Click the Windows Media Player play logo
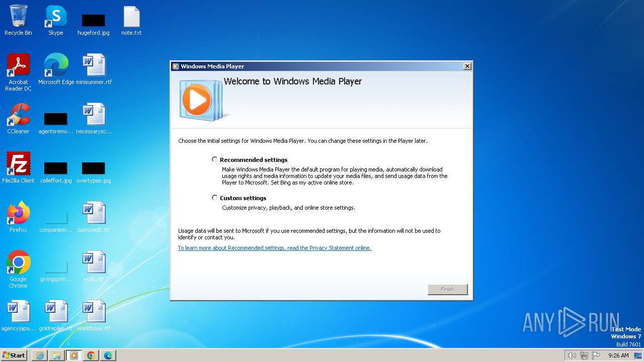 coord(197,101)
